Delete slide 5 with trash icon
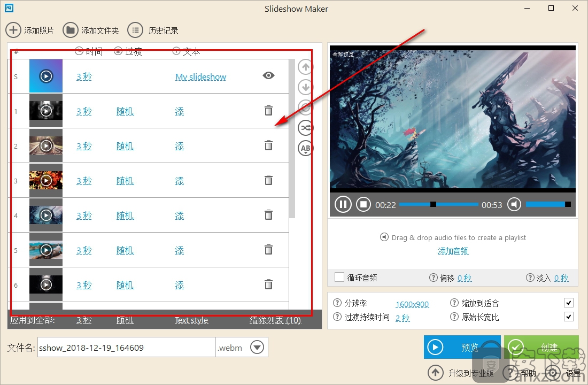Viewport: 588px width, 385px height. [268, 249]
